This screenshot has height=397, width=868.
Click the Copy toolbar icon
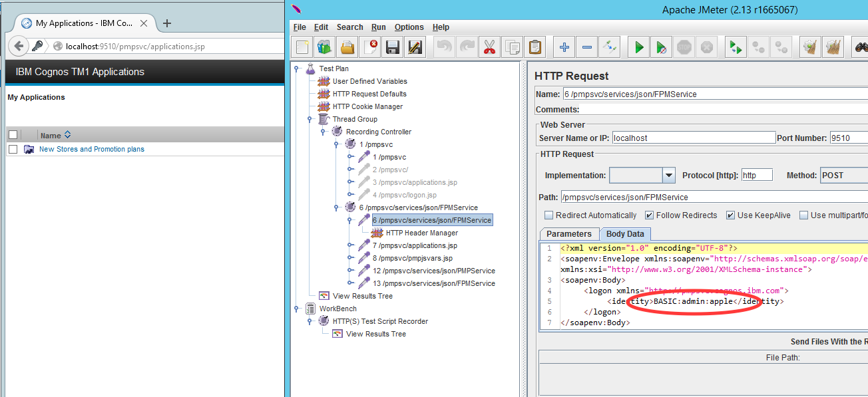click(x=513, y=47)
